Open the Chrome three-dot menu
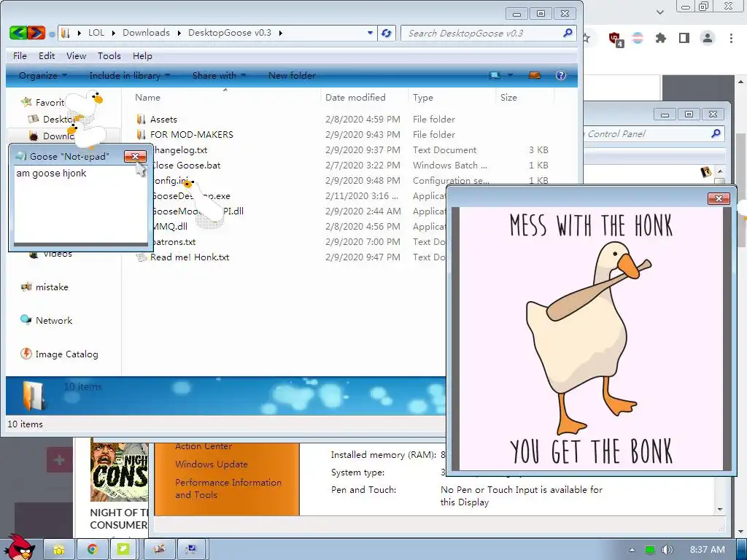The width and height of the screenshot is (747, 560). point(731,38)
